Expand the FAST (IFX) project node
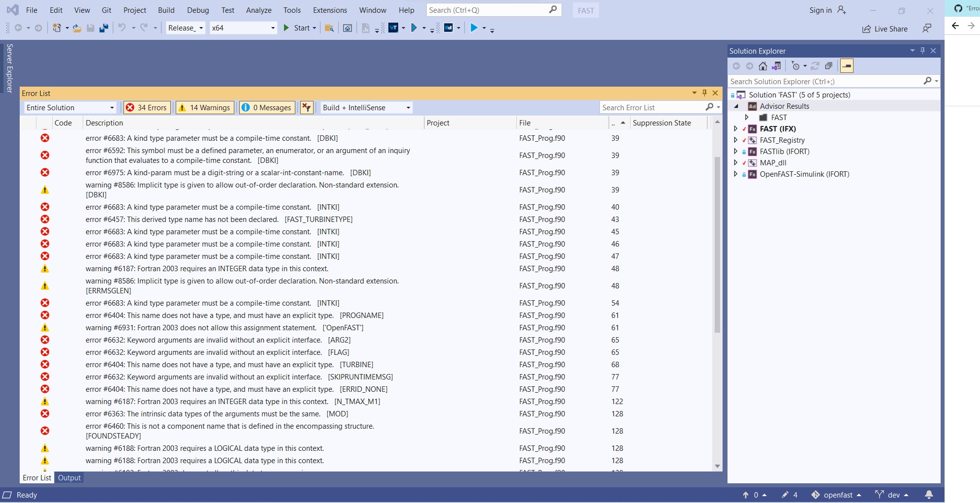 click(735, 128)
